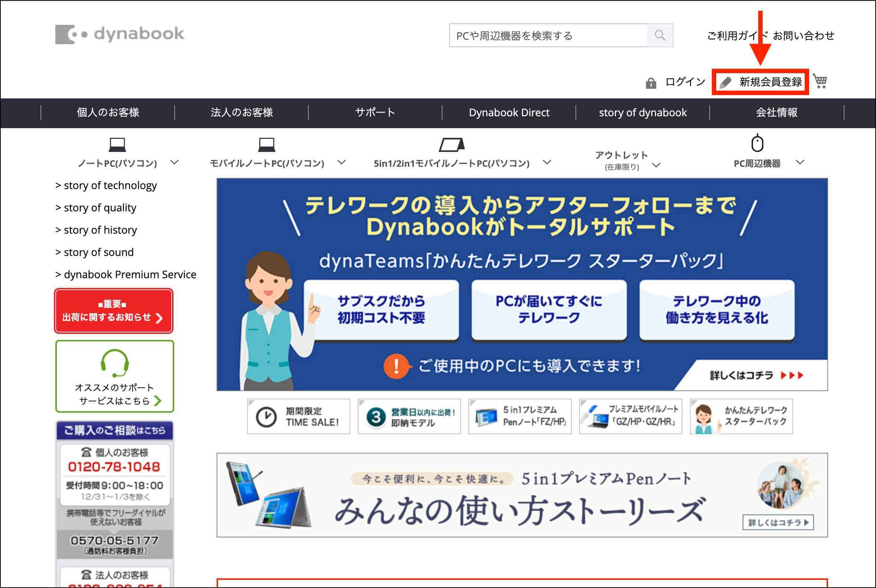The image size is (876, 588).
Task: Click the ログイン link
Action: (x=685, y=82)
